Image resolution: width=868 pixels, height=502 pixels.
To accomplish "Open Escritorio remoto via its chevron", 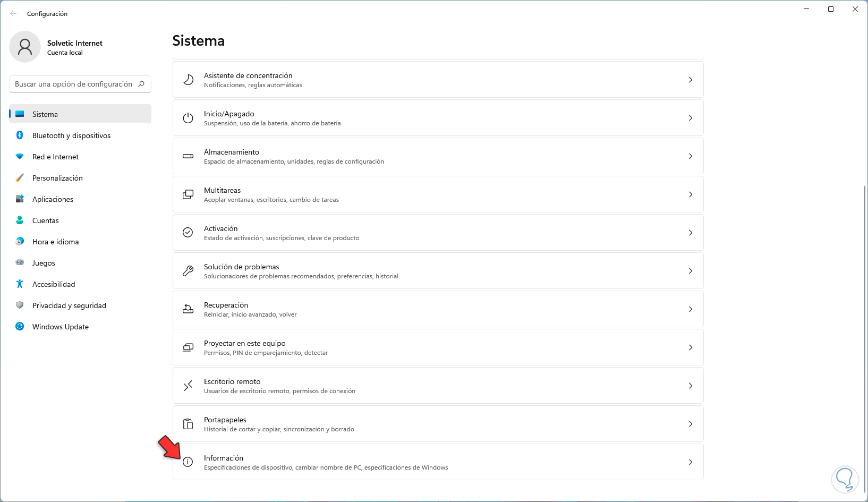I will (691, 386).
